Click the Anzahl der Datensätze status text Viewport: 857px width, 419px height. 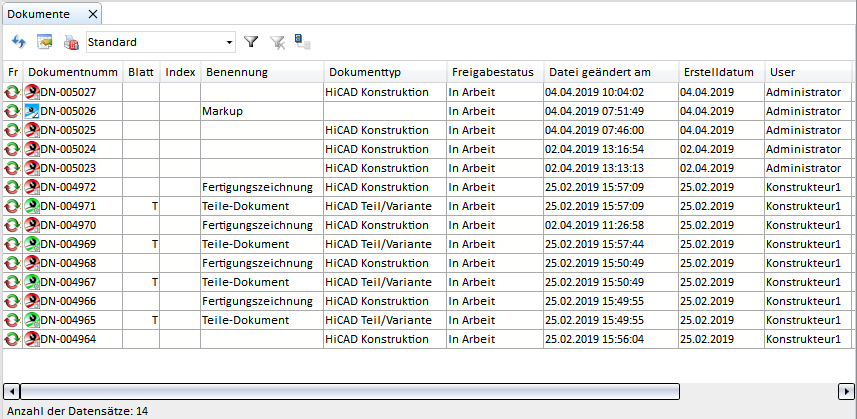[77, 411]
